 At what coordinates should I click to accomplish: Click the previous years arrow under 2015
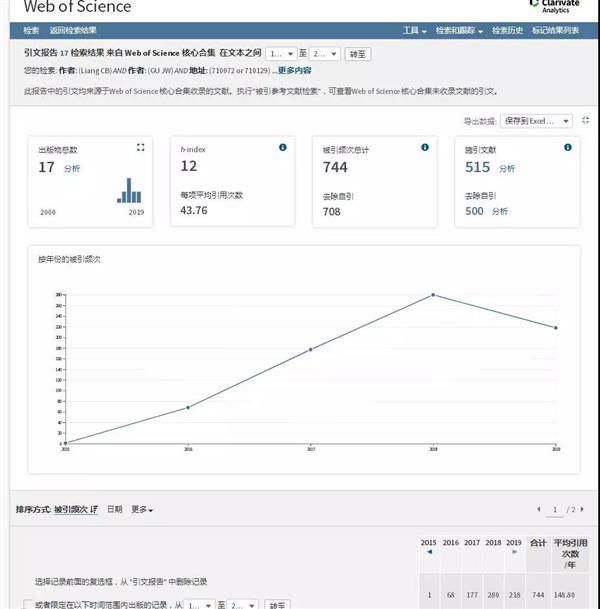430,551
